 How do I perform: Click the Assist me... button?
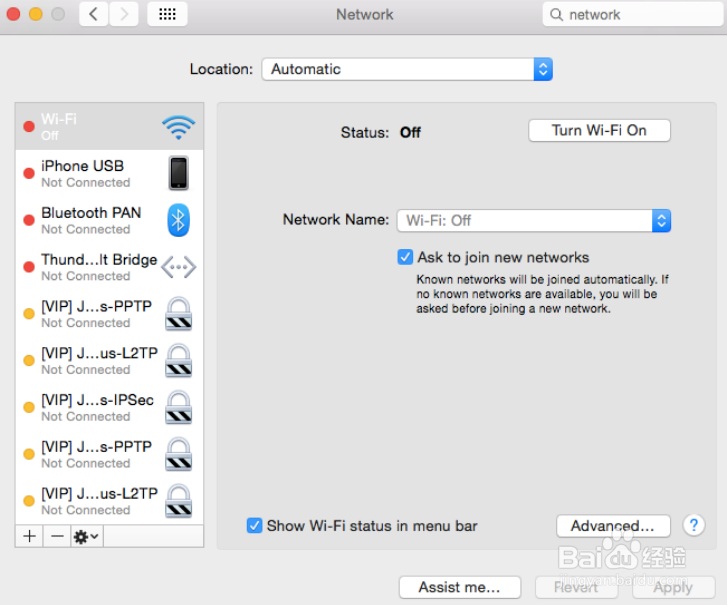(x=459, y=587)
